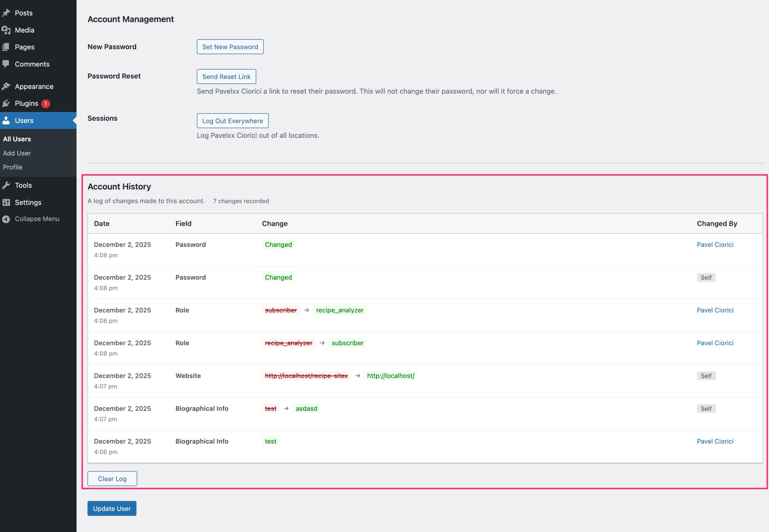The width and height of the screenshot is (769, 532).
Task: Click the Pages icon in sidebar
Action: tap(6, 47)
